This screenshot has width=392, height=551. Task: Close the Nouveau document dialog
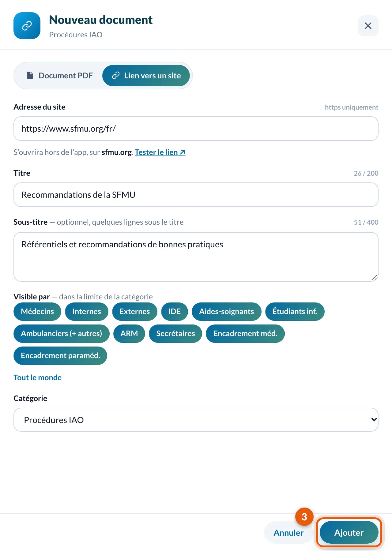point(368,26)
